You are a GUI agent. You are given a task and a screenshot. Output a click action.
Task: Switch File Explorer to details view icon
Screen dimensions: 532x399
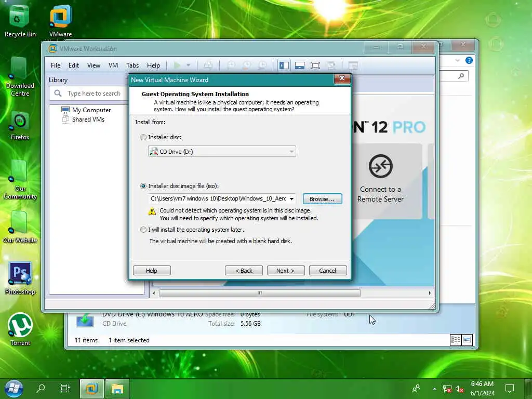point(455,340)
